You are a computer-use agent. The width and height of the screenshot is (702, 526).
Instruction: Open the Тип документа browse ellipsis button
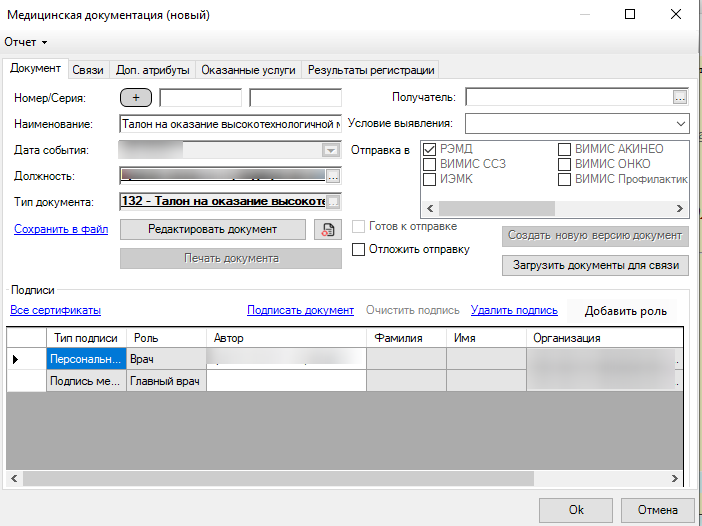pyautogui.click(x=333, y=202)
